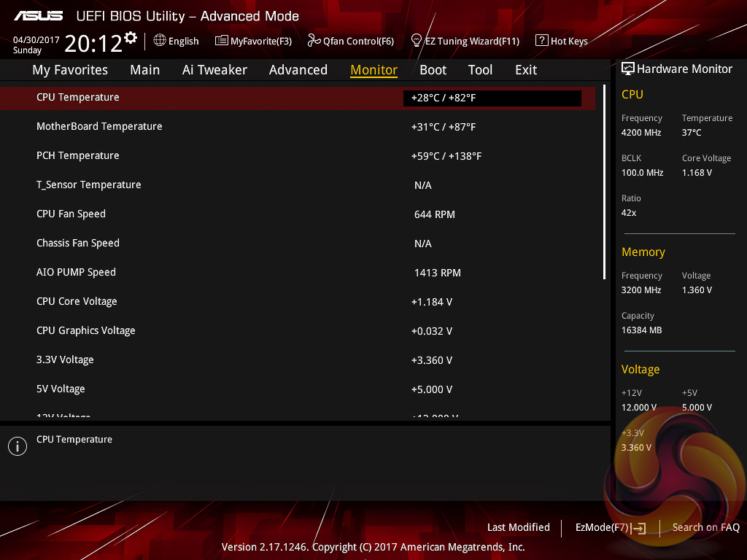Viewport: 747px width, 560px height.
Task: Switch to the Main tab
Action: pos(145,70)
